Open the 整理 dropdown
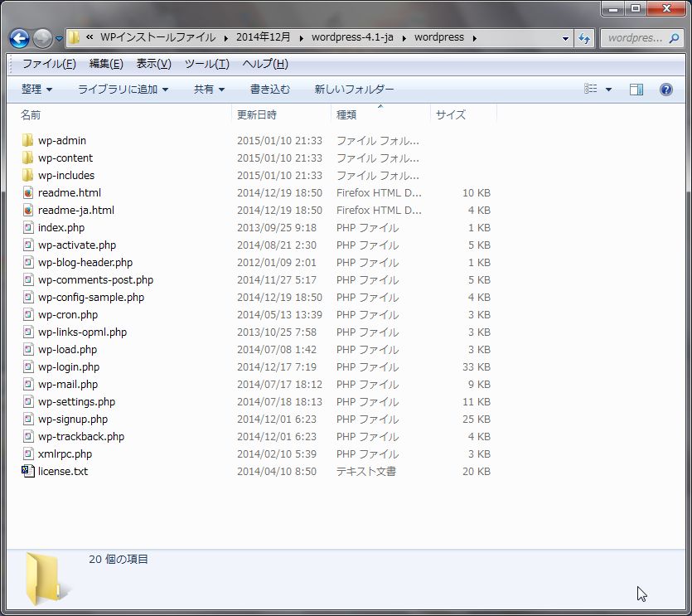 [x=36, y=90]
